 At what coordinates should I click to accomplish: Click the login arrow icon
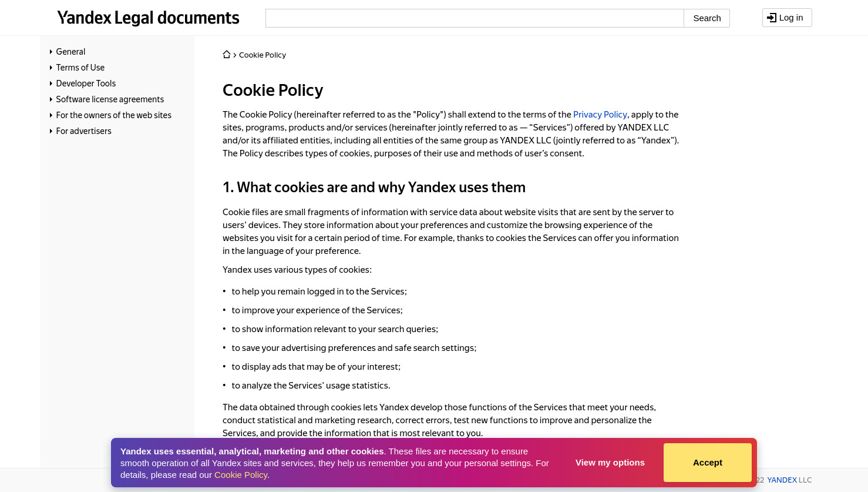[x=772, y=18]
